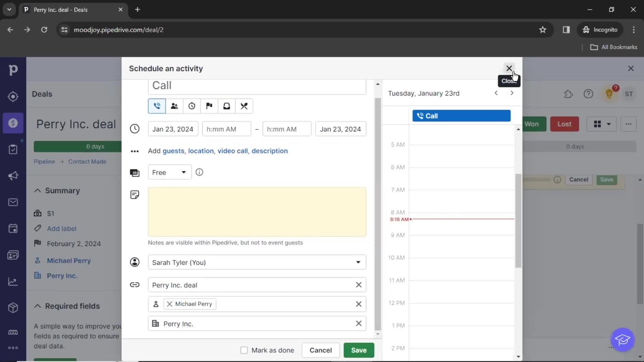This screenshot has height=362, width=644.
Task: Click the activity form scrollbar
Action: (x=378, y=215)
